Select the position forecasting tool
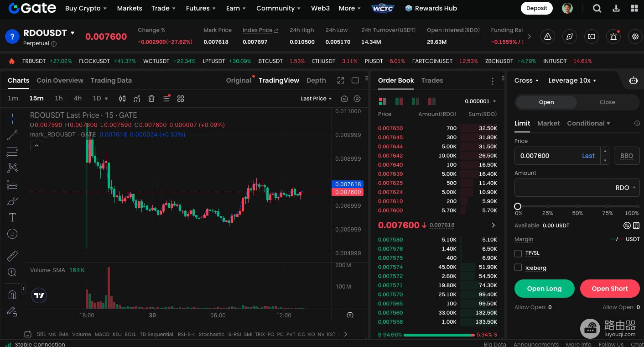644x347 pixels. pos(12,185)
